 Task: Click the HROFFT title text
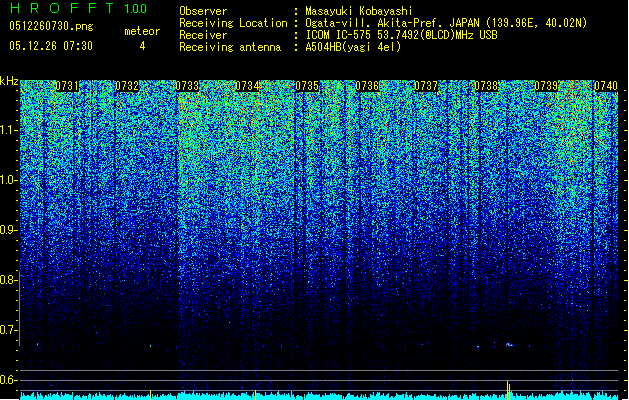[62, 8]
